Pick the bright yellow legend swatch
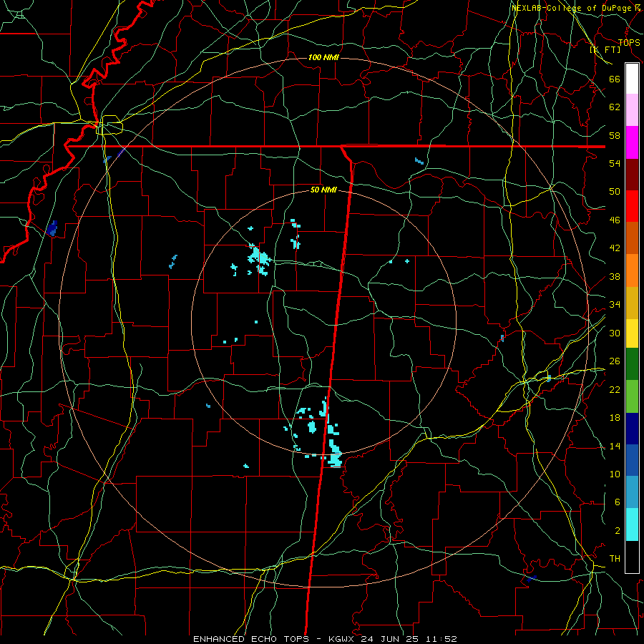The height and width of the screenshot is (644, 644). (632, 333)
